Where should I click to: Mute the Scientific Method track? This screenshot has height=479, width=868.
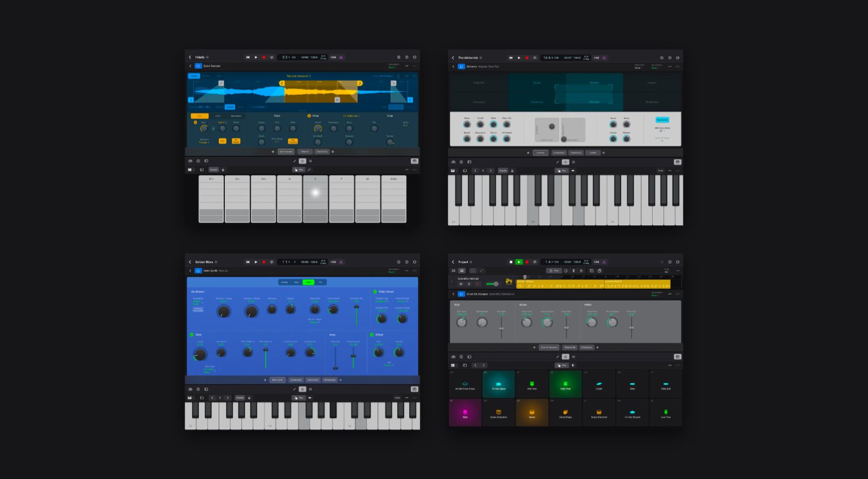pyautogui.click(x=460, y=284)
